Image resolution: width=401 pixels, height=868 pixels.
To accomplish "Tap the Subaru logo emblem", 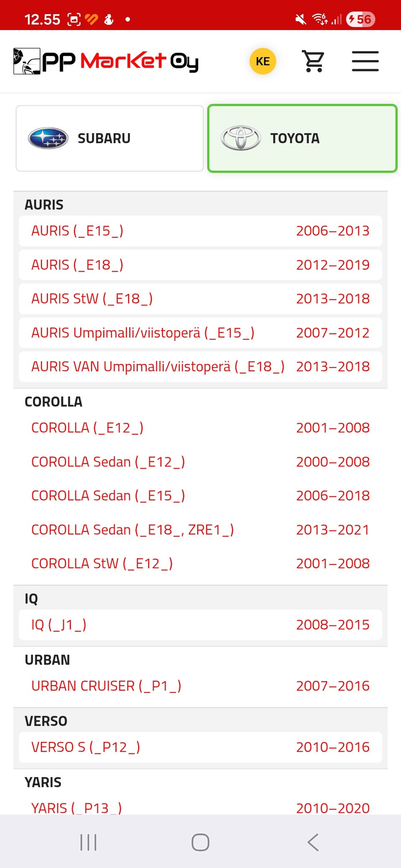I will [x=48, y=138].
